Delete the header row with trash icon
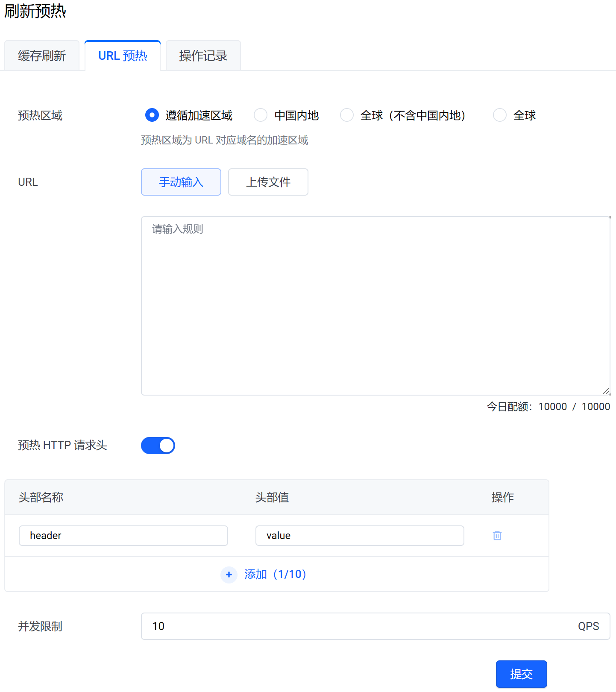616x692 pixels. coord(497,536)
